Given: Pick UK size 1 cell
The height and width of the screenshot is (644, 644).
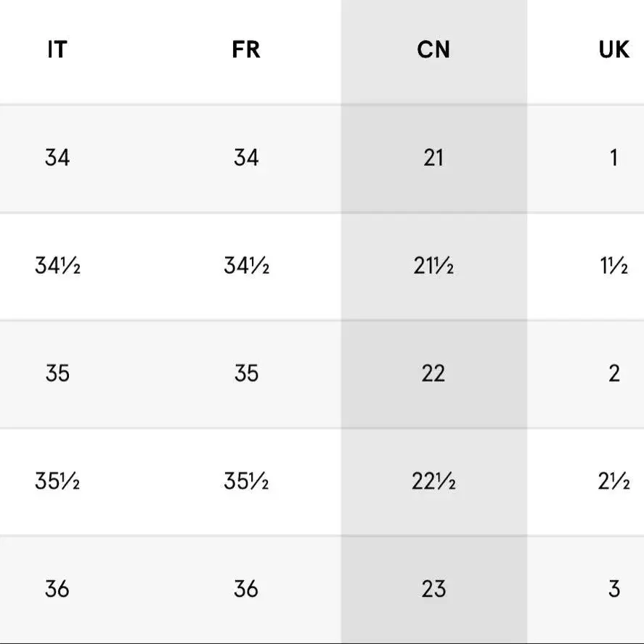Looking at the screenshot, I should [x=614, y=158].
